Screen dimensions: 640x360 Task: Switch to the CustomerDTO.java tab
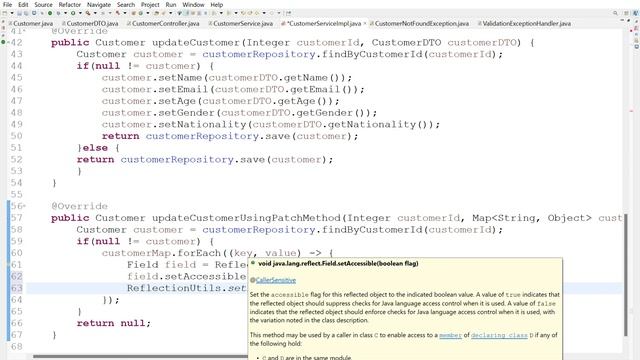pyautogui.click(x=91, y=24)
